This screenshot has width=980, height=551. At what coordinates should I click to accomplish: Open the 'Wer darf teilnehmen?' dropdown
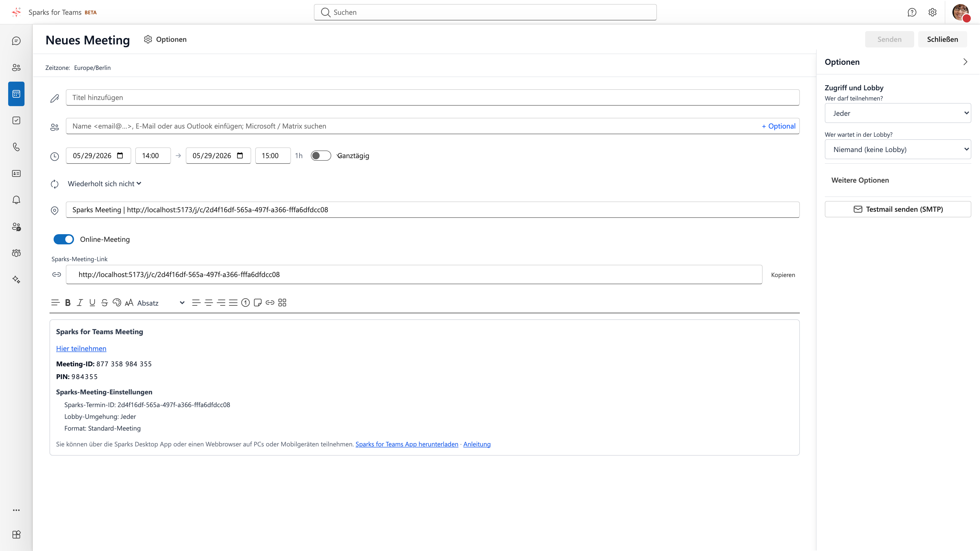coord(898,113)
